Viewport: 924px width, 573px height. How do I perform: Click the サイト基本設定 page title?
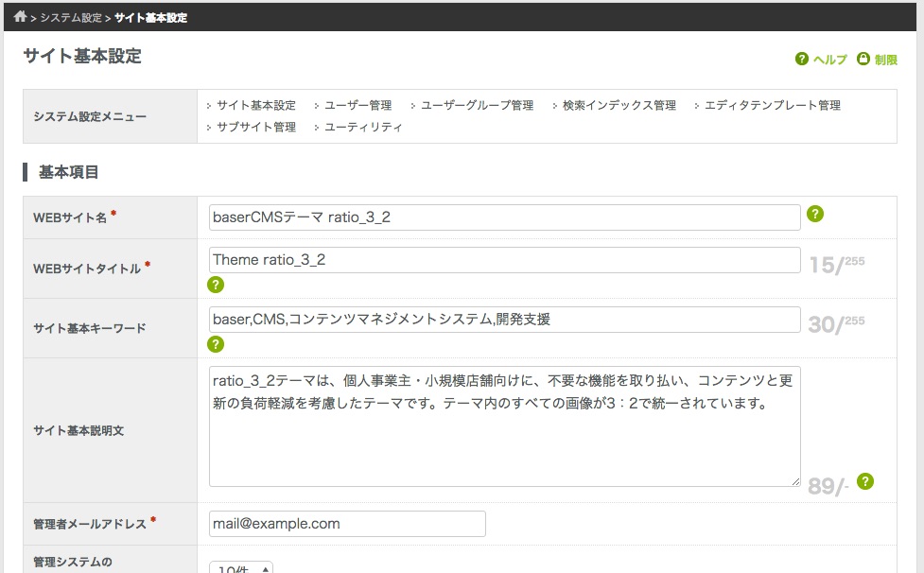coord(82,56)
